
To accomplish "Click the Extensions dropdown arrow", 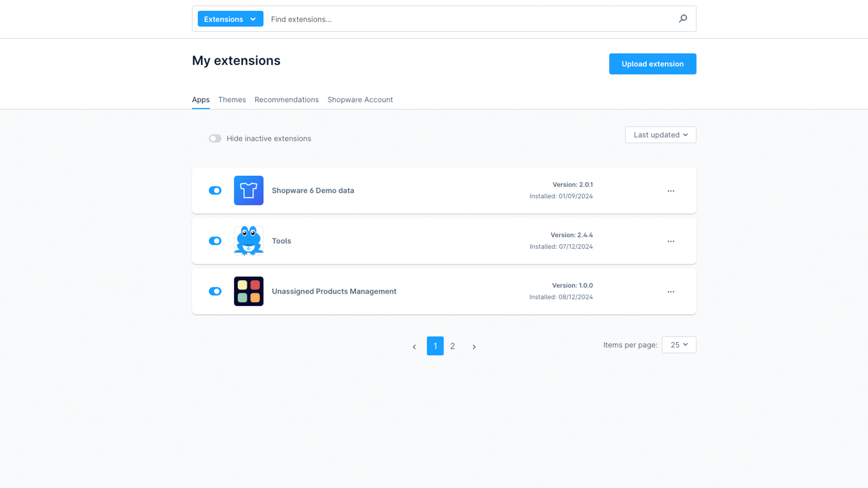I will (x=254, y=19).
